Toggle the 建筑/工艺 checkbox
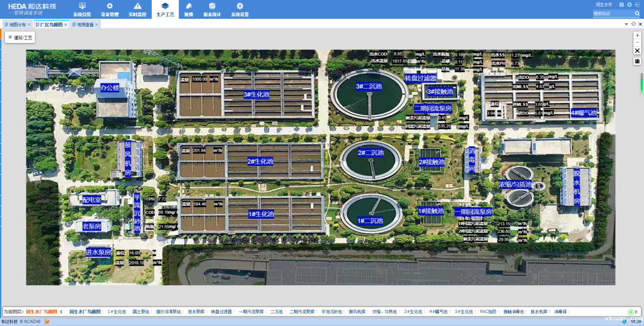Image resolution: width=644 pixels, height=326 pixels. coord(10,37)
